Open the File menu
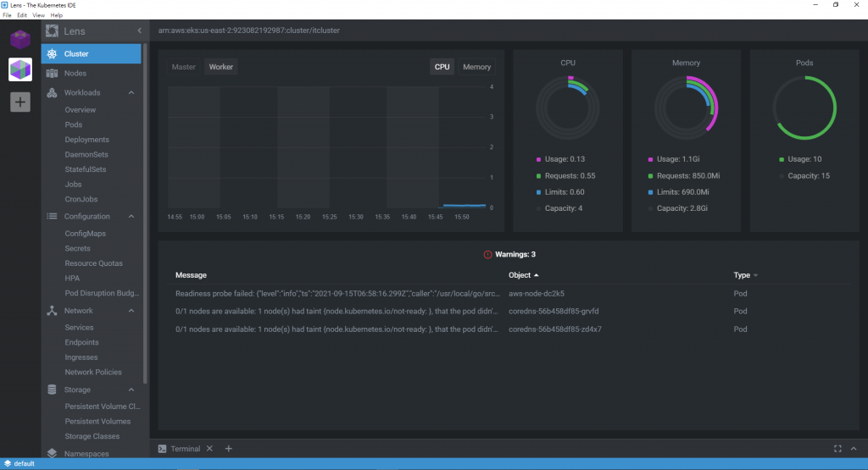868x470 pixels. click(7, 15)
